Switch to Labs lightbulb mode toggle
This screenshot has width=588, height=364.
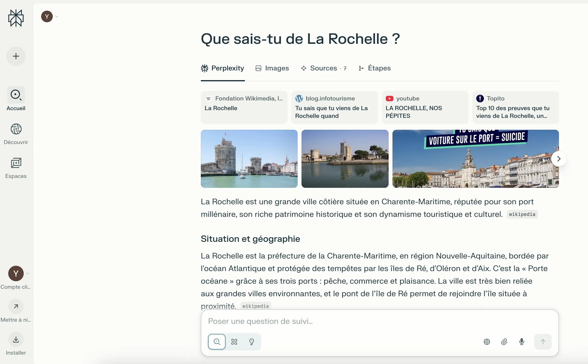pyautogui.click(x=252, y=342)
